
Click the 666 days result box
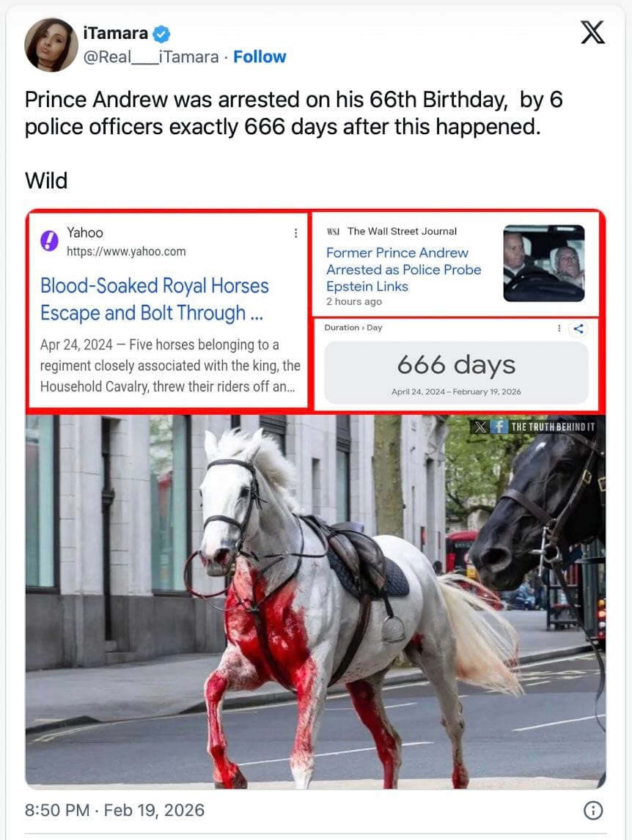point(456,373)
